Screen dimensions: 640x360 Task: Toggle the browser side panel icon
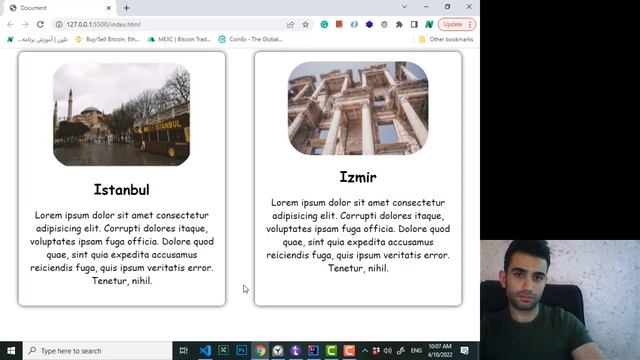pos(414,24)
